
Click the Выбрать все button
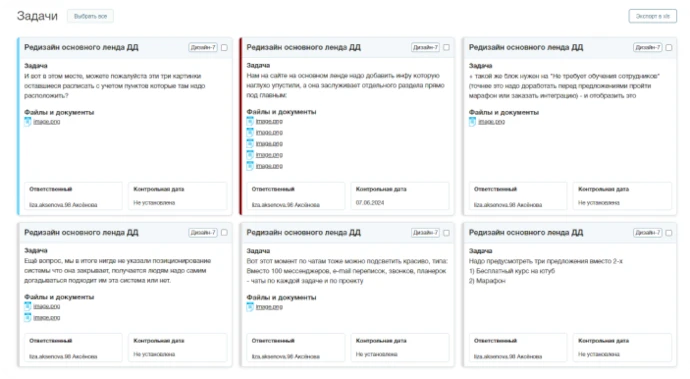pyautogui.click(x=90, y=16)
